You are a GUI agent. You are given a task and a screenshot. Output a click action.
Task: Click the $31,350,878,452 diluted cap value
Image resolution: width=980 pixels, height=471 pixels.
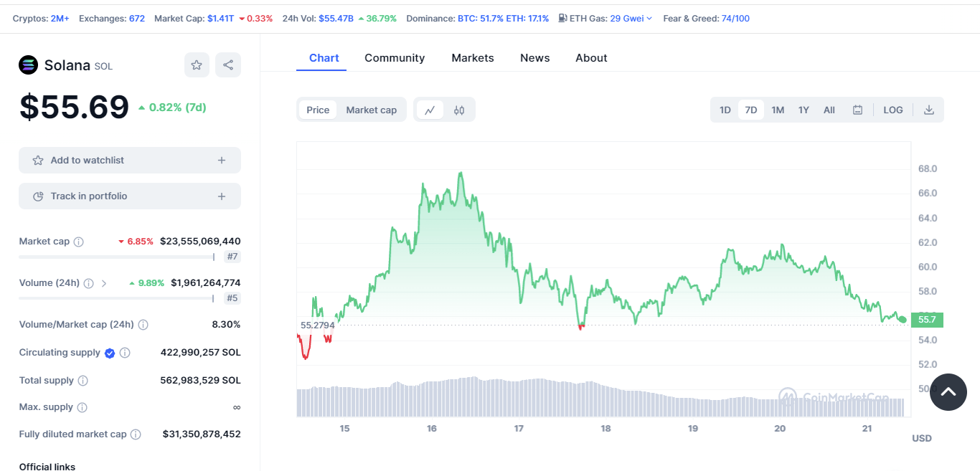click(202, 434)
